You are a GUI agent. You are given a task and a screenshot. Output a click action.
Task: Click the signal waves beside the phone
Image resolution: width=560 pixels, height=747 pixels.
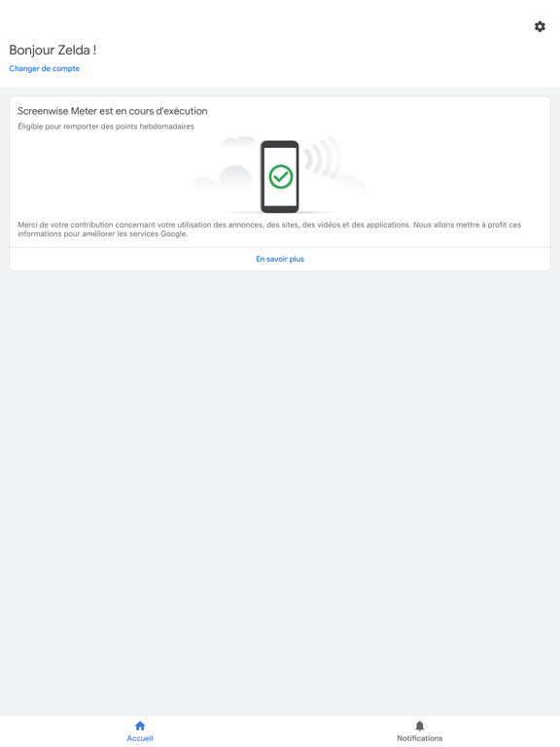[323, 158]
